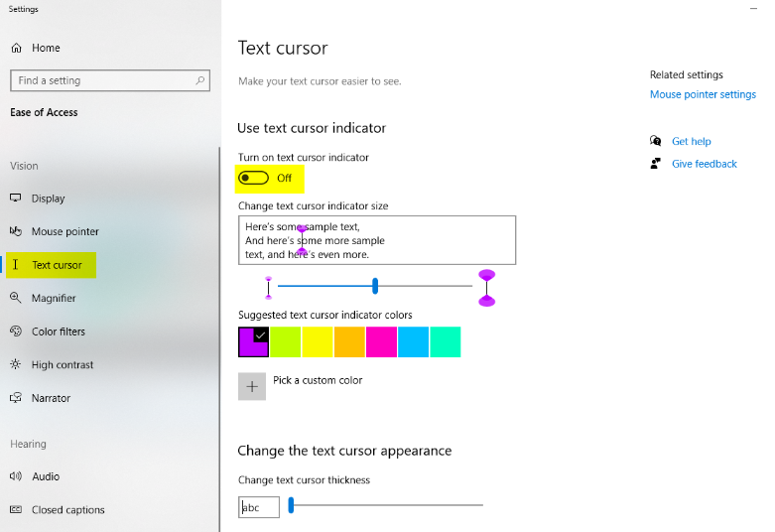Click the Get help chat icon
Viewport: 775px width, 532px height.
click(x=655, y=141)
